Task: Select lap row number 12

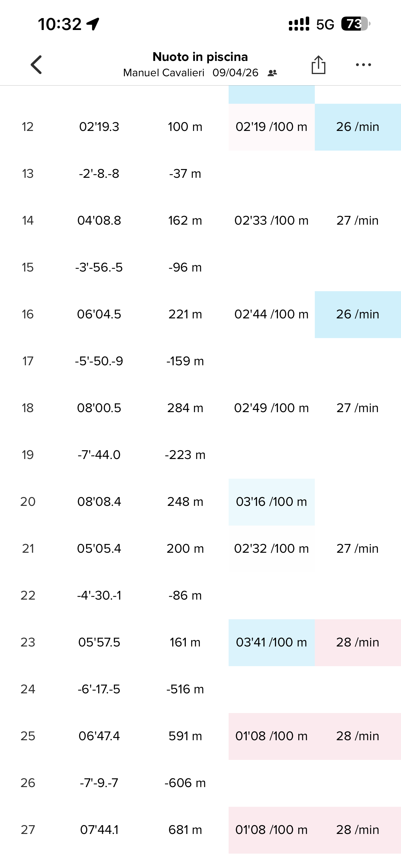Action: [x=27, y=127]
